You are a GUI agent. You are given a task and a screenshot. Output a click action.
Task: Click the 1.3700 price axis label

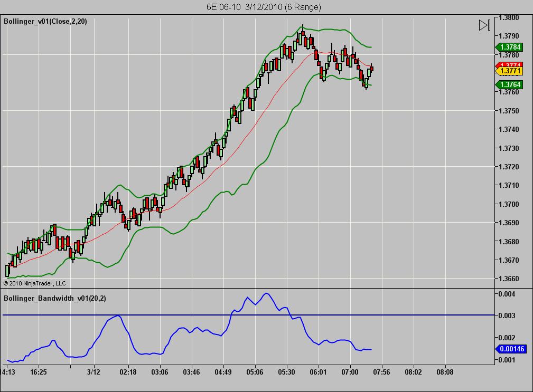pyautogui.click(x=509, y=204)
